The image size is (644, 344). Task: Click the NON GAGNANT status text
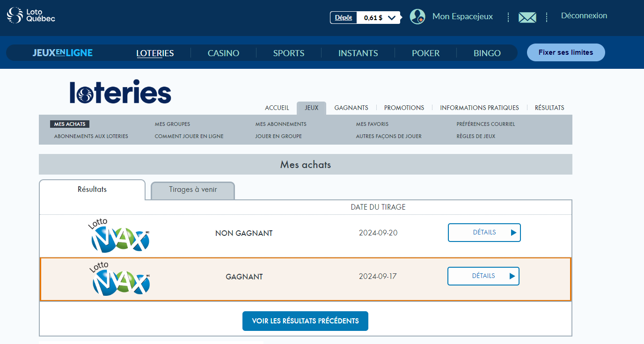pos(244,233)
